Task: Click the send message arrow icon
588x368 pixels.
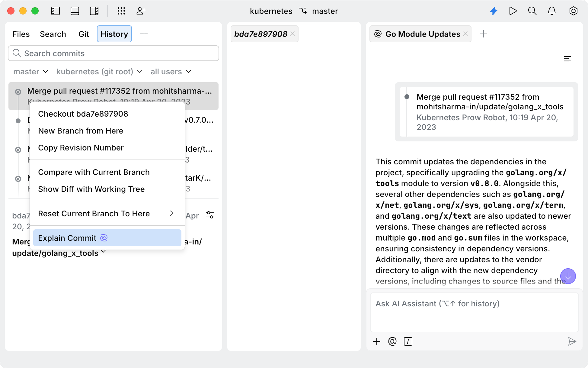Action: coord(572,341)
